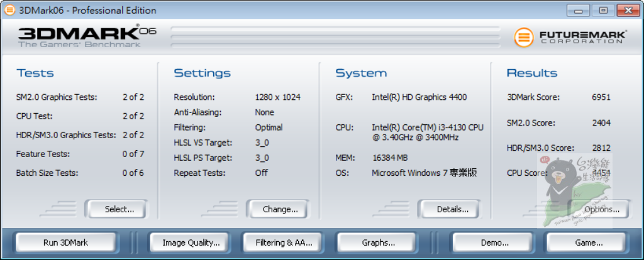Viewport: 644px width, 260px height.
Task: Click the CPU Test label
Action: pyautogui.click(x=35, y=116)
